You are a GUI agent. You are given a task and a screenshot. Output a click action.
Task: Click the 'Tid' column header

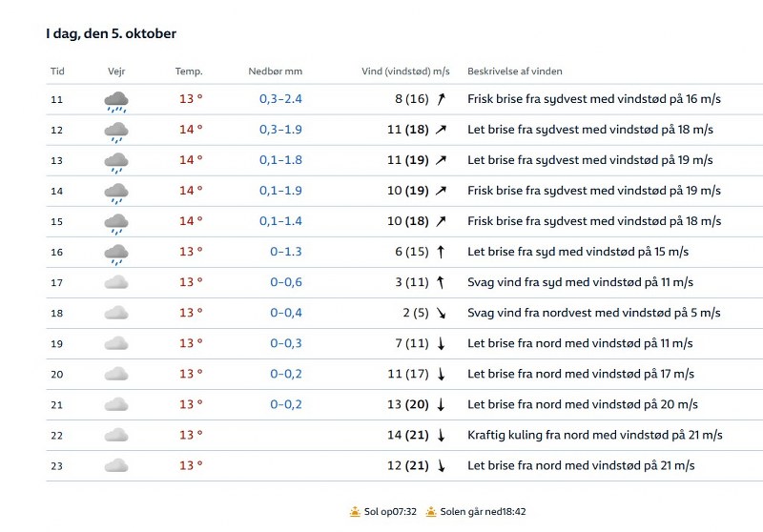pyautogui.click(x=57, y=72)
